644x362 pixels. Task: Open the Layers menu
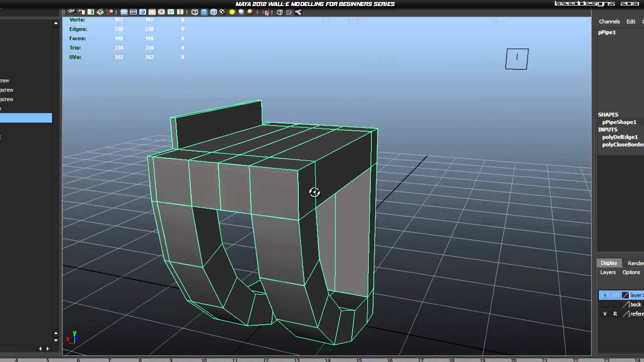pos(608,273)
